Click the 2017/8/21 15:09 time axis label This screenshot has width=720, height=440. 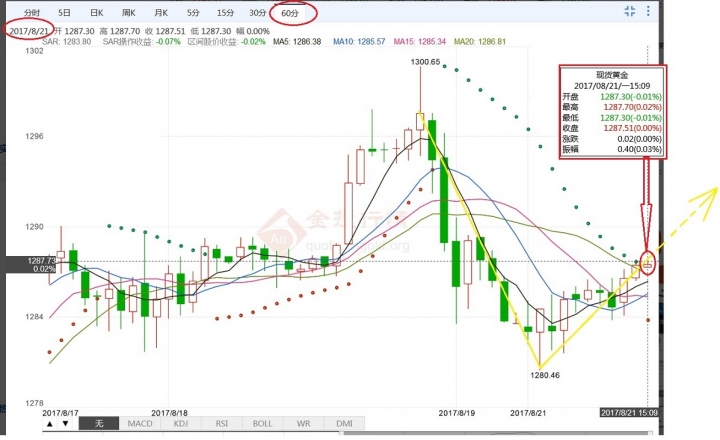630,413
